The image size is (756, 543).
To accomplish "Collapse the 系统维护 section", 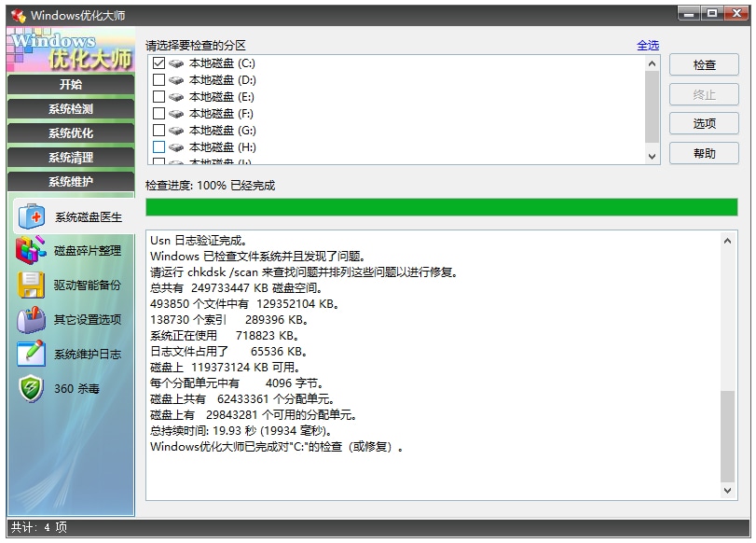I will [x=71, y=181].
